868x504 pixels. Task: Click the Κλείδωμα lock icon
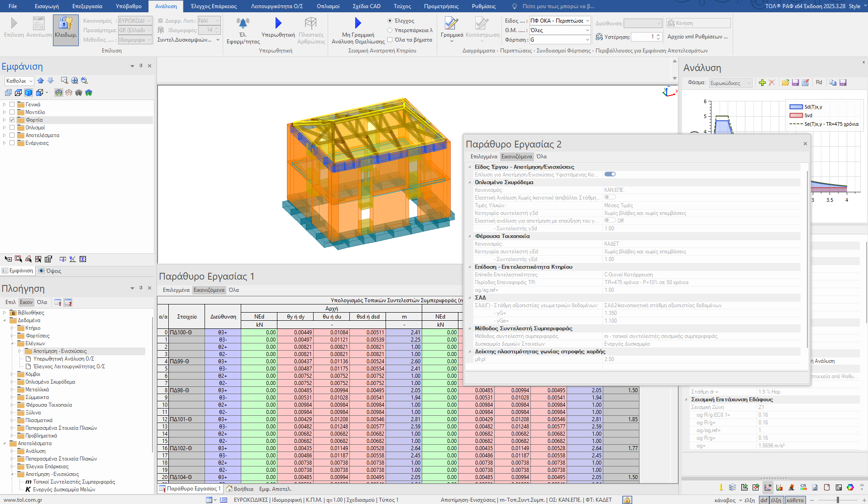[66, 24]
